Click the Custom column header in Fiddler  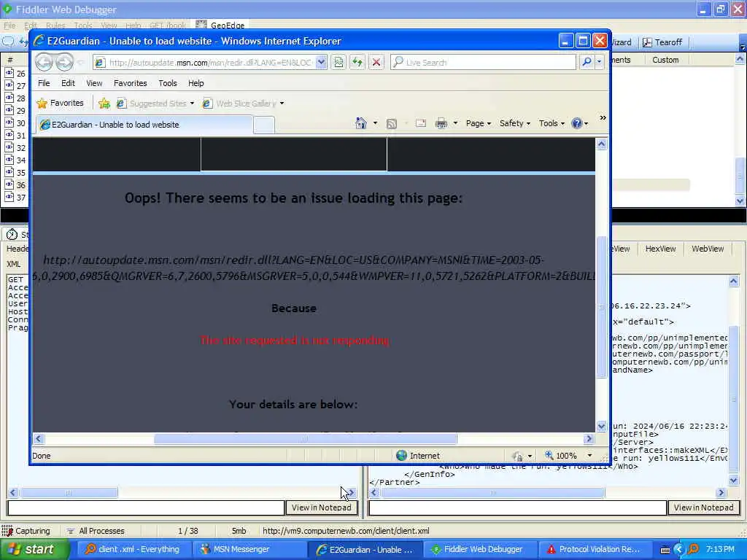click(665, 60)
